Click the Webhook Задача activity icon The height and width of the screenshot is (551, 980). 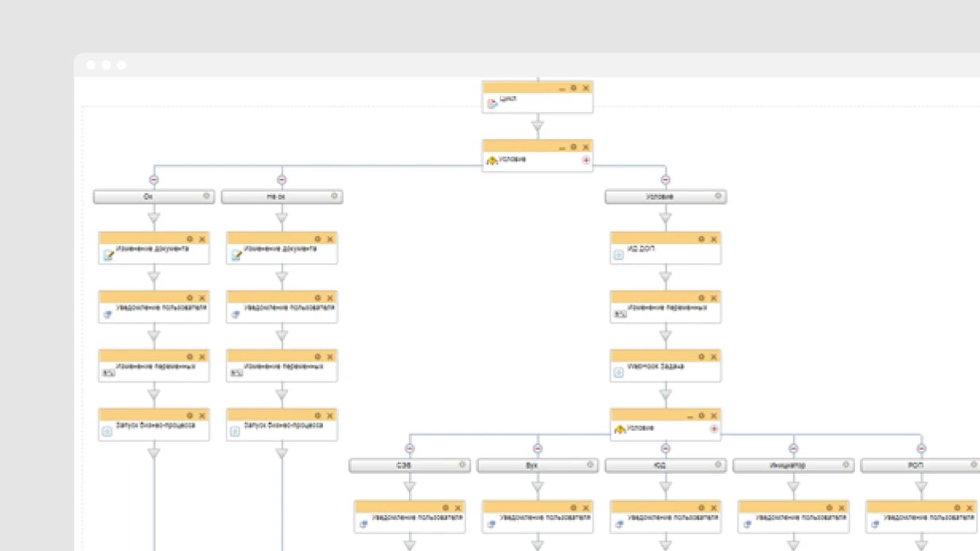pos(619,373)
